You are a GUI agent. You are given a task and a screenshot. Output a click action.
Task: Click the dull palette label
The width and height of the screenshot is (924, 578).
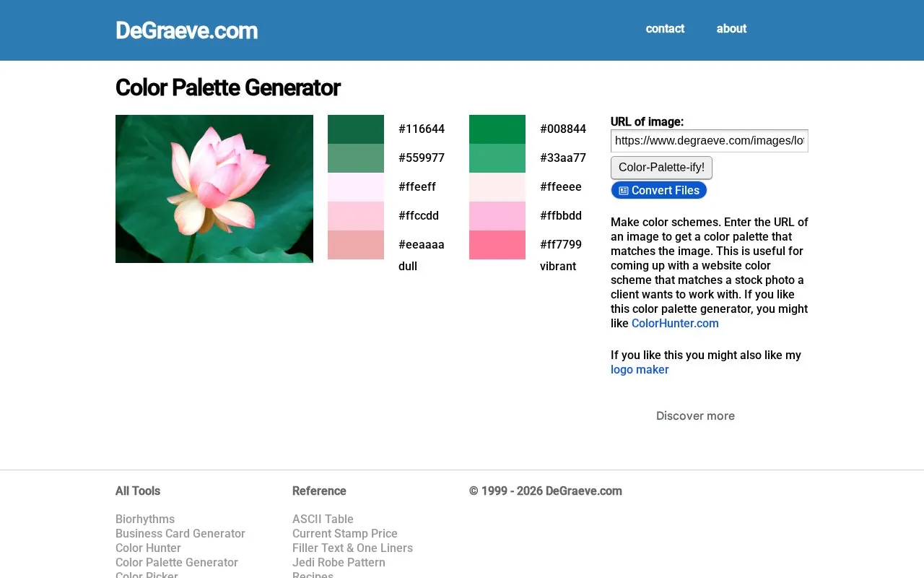(x=408, y=267)
